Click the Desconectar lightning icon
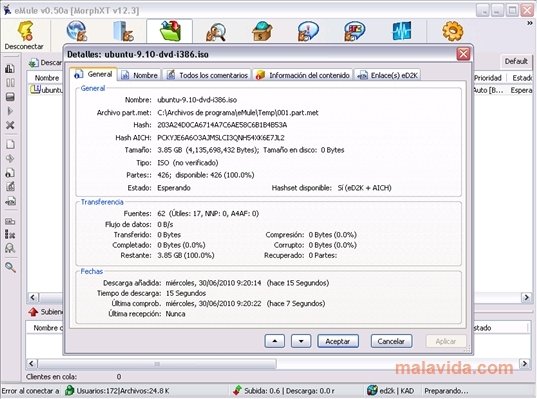Viewport: 537px width, 399px height. point(25,31)
